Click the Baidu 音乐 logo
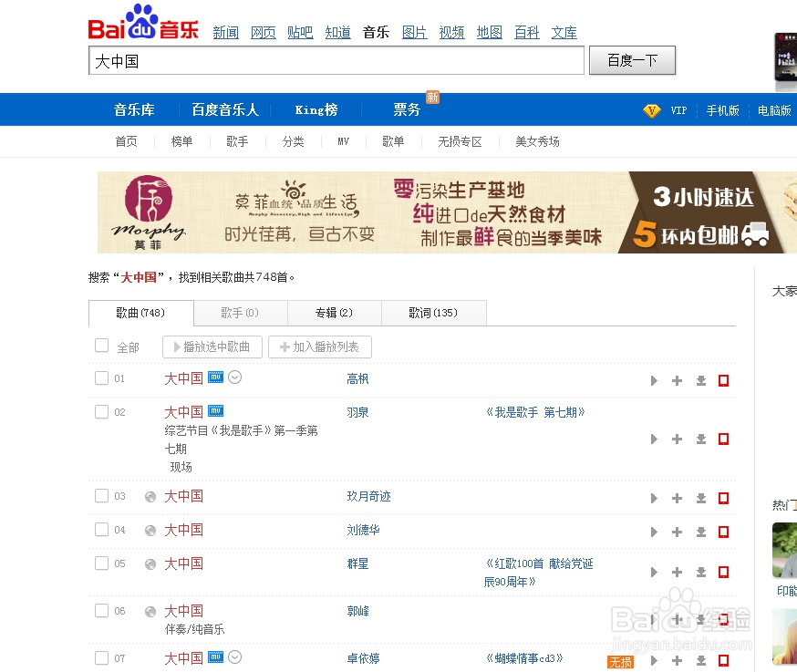 (x=143, y=24)
